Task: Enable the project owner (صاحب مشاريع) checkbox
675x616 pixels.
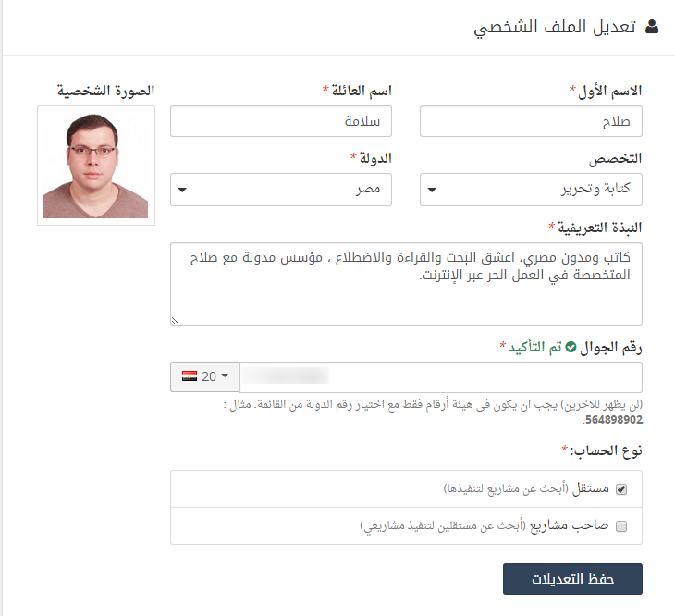Action: (x=621, y=526)
